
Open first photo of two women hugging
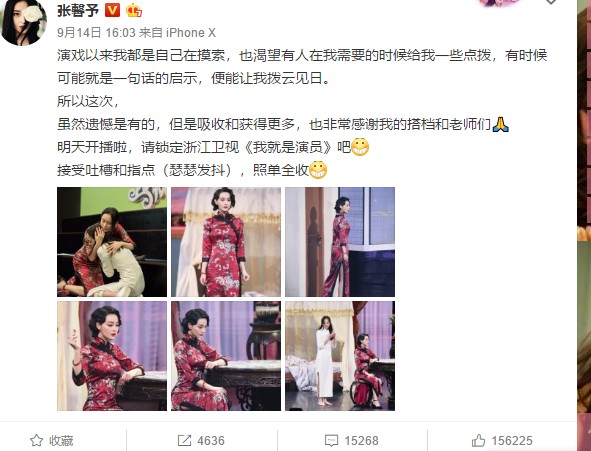112,242
